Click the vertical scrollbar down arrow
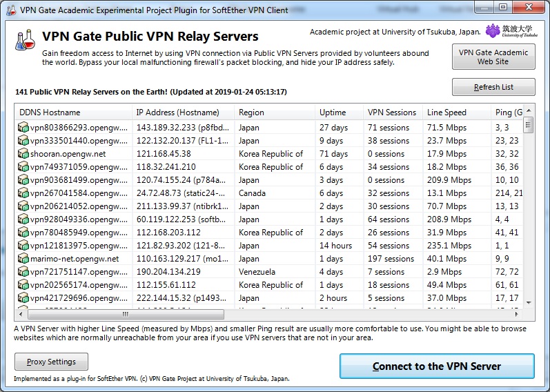 [529, 304]
